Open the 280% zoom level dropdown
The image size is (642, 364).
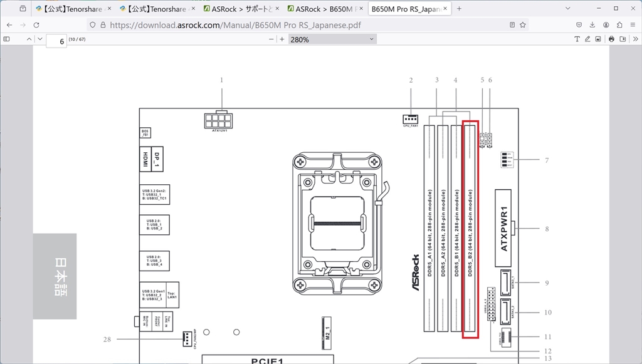[x=332, y=39]
